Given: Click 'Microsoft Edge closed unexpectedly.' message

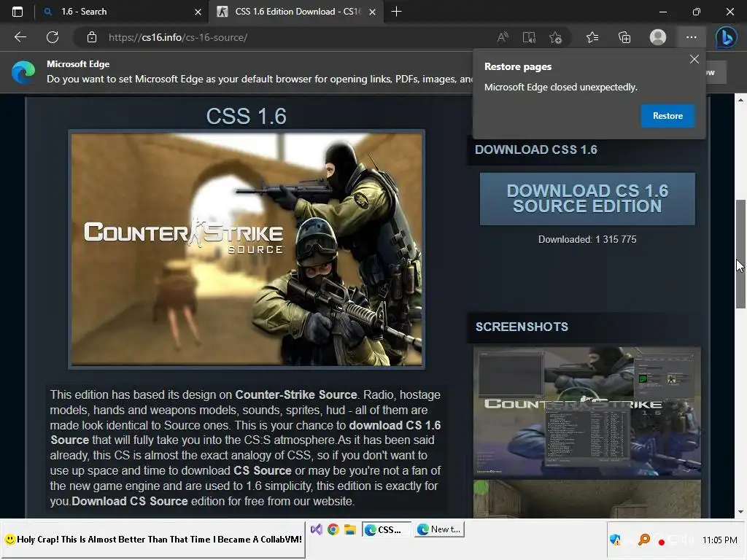Looking at the screenshot, I should coord(561,87).
